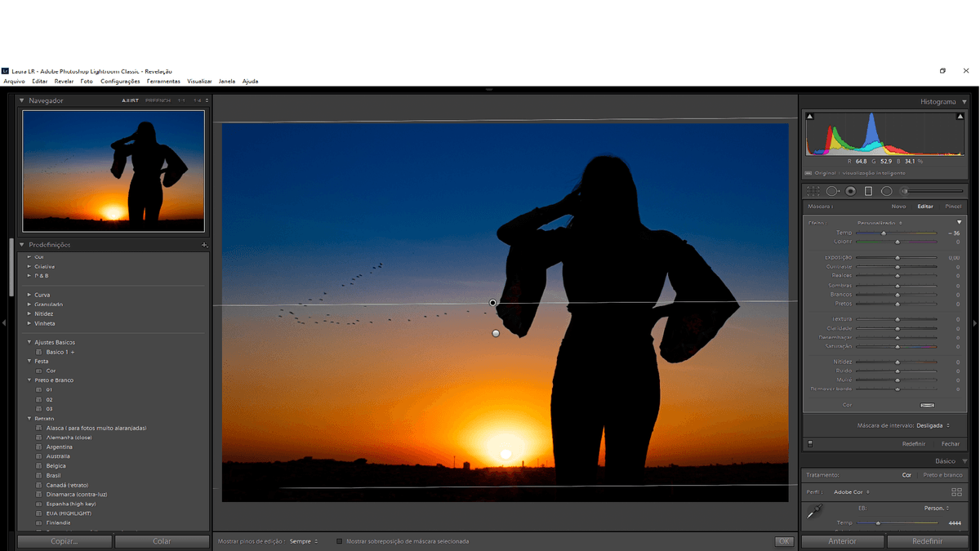Open the Arquivo menu
Screen dimensions: 980x551
15,82
